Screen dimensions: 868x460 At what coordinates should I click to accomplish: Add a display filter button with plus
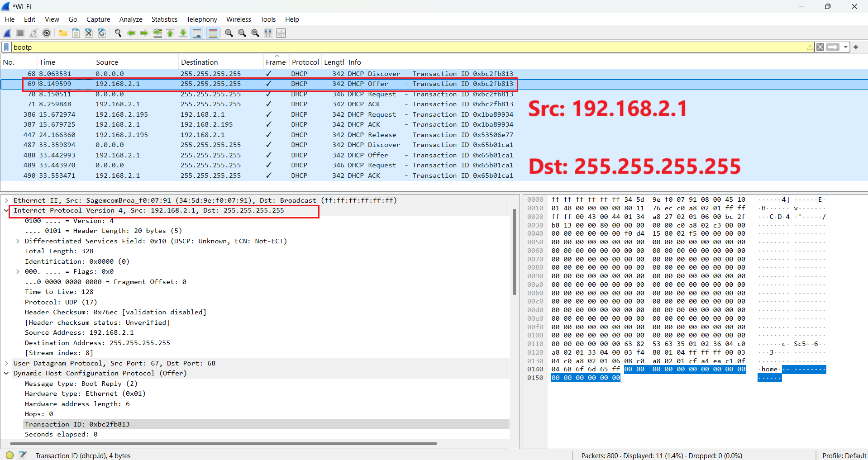856,47
